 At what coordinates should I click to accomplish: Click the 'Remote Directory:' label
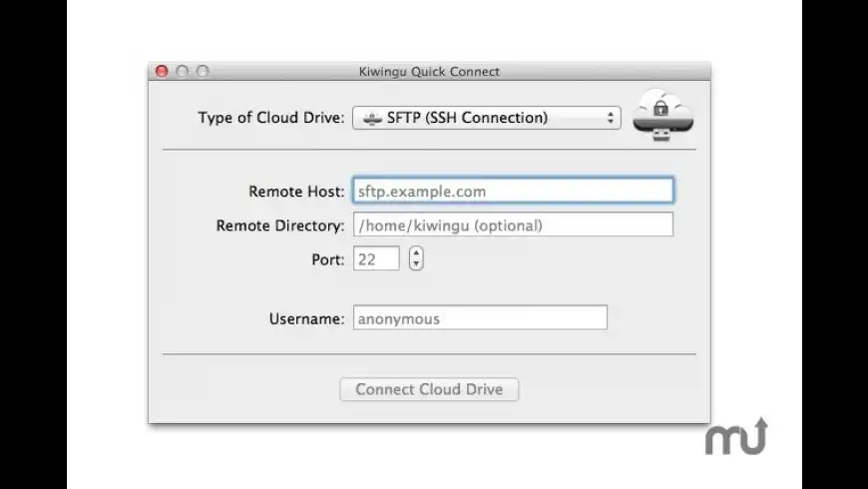click(280, 226)
